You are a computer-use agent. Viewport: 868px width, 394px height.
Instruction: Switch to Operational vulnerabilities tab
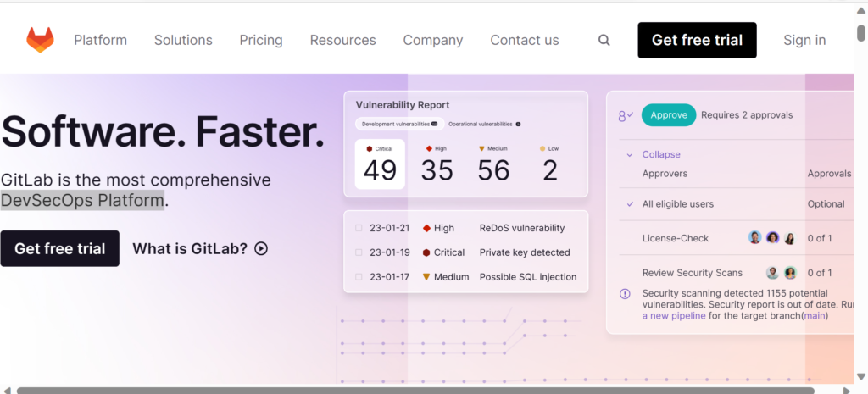[484, 124]
